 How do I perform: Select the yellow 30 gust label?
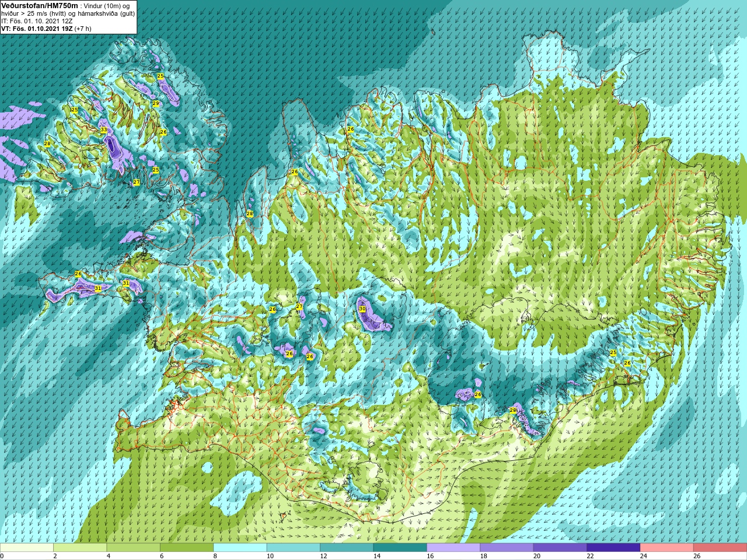pyautogui.click(x=362, y=309)
